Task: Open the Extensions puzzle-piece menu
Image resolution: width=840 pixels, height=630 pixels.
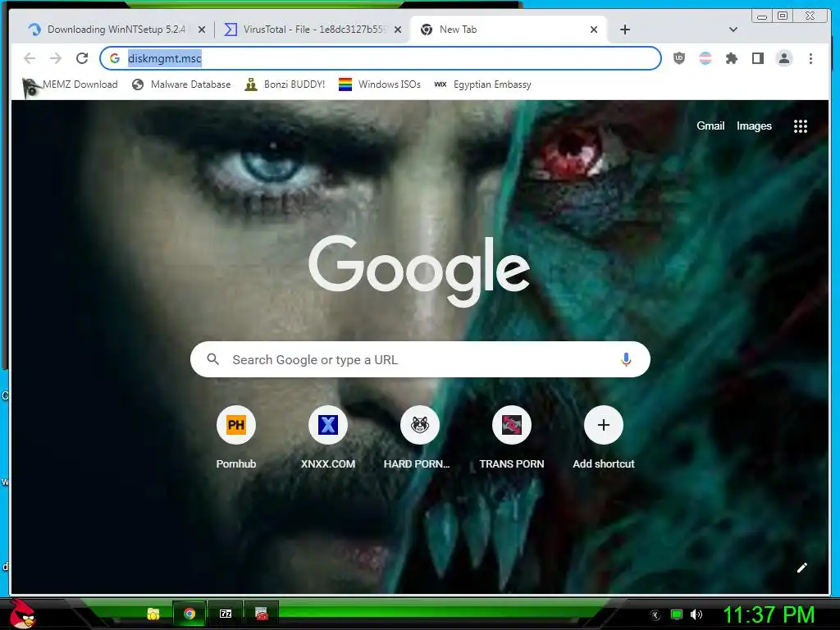Action: tap(731, 58)
